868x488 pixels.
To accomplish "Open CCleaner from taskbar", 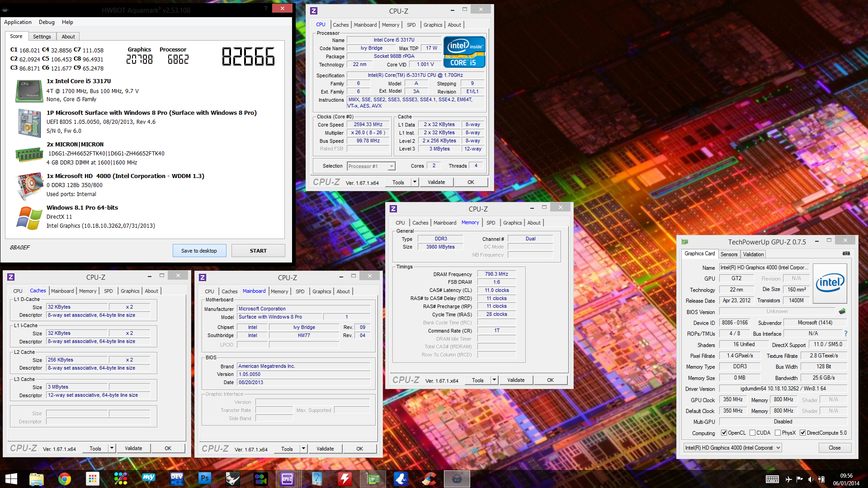I will (x=429, y=479).
